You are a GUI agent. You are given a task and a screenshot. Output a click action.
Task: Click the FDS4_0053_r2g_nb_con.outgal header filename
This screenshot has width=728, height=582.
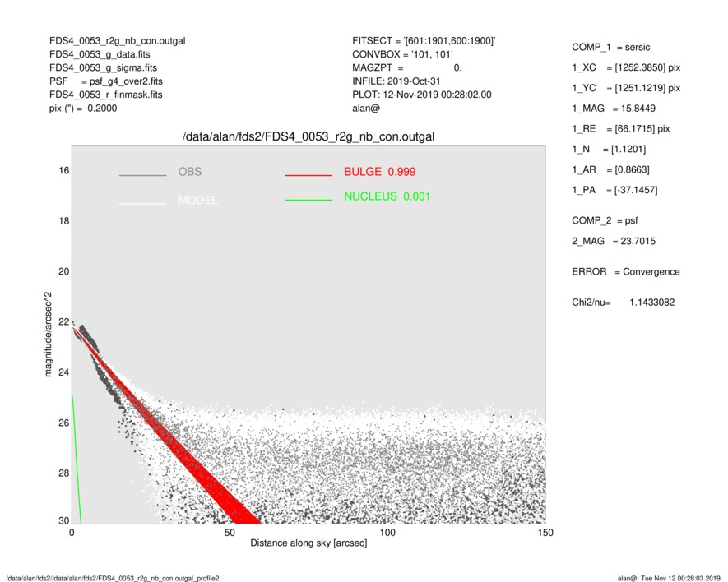[117, 41]
